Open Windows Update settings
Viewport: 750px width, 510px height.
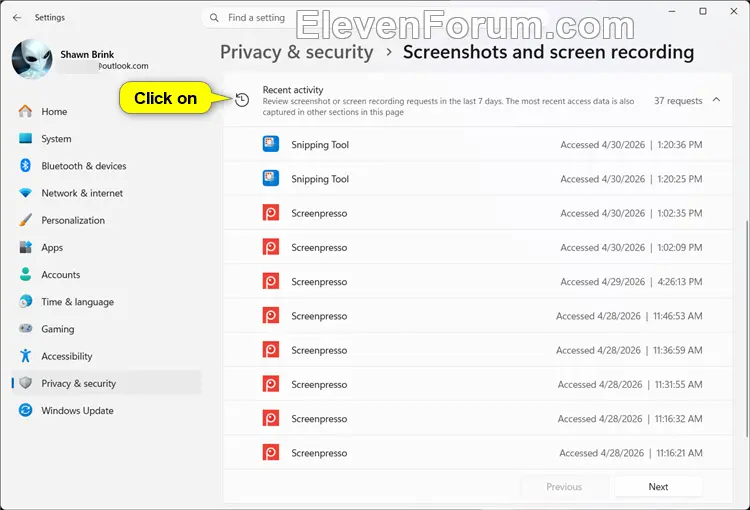coord(106,410)
